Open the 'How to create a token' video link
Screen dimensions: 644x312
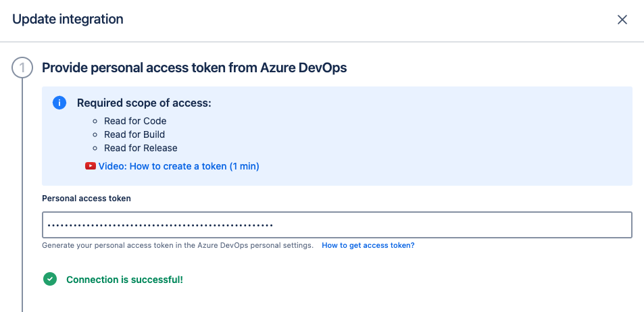coord(178,166)
